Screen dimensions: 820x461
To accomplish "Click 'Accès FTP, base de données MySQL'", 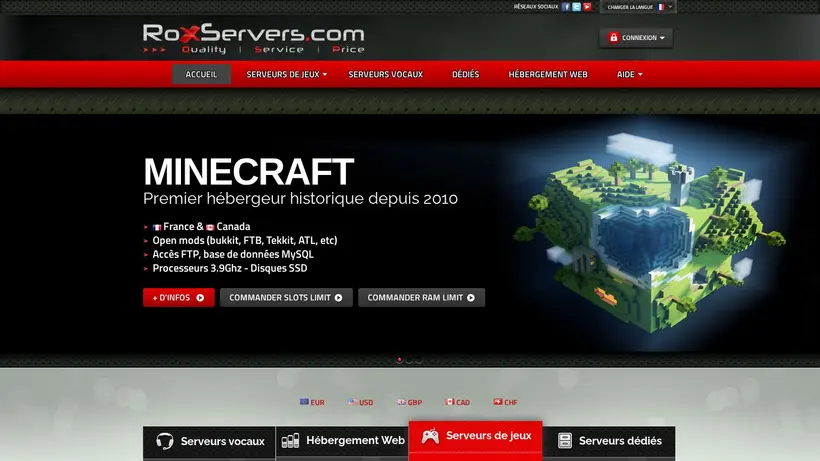I will pos(233,255).
